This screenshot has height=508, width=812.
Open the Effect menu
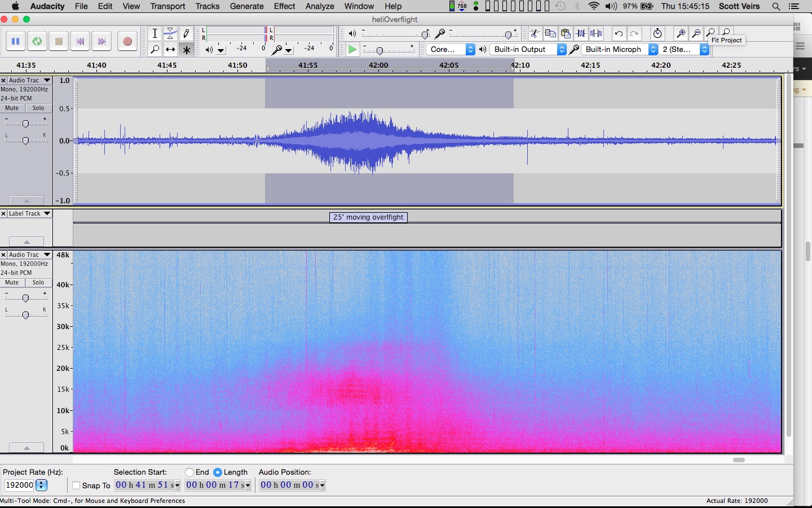(x=284, y=6)
